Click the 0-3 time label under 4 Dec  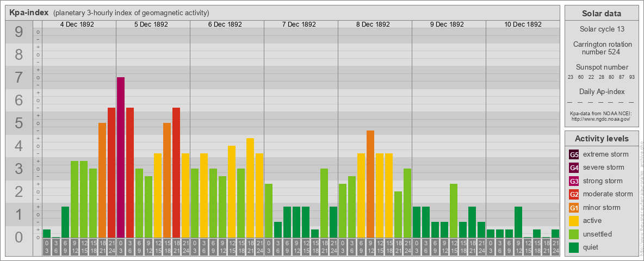47,247
